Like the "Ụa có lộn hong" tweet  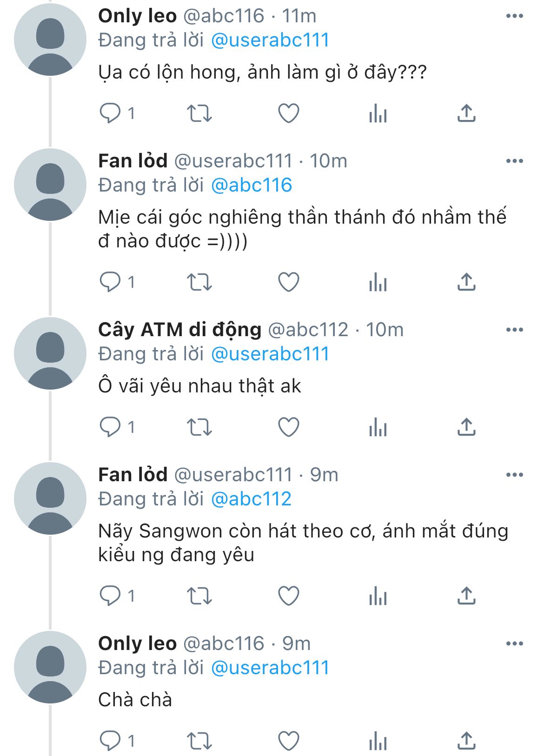pyautogui.click(x=288, y=113)
